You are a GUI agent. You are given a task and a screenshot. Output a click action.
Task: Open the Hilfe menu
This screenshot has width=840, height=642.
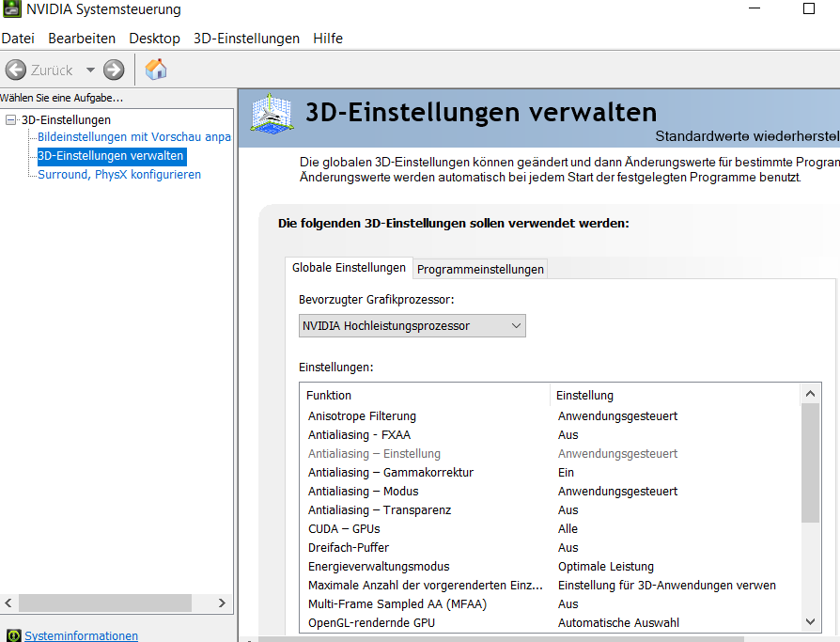(x=328, y=39)
